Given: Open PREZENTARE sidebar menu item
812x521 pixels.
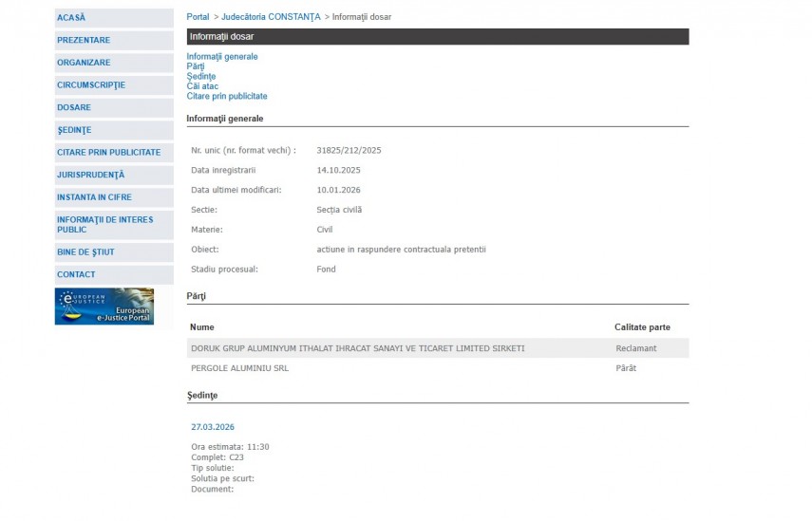Looking at the screenshot, I should pos(84,41).
